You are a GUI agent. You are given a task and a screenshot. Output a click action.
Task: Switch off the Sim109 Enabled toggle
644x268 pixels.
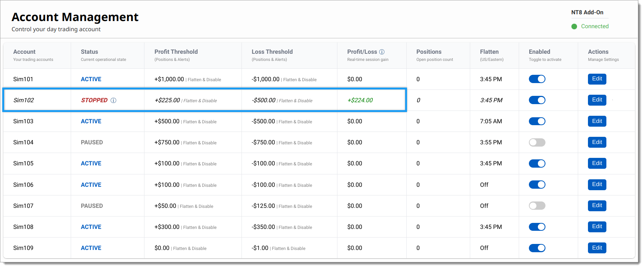[x=537, y=248]
